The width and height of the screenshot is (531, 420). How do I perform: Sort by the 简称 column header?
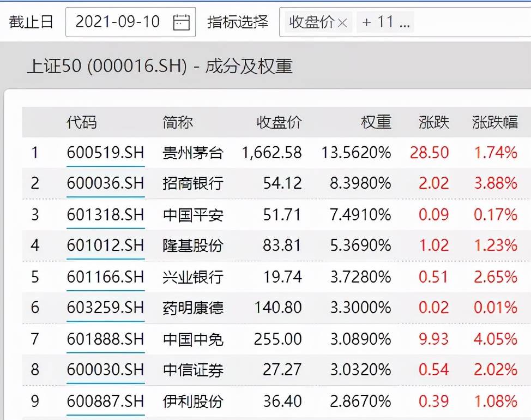(x=178, y=122)
